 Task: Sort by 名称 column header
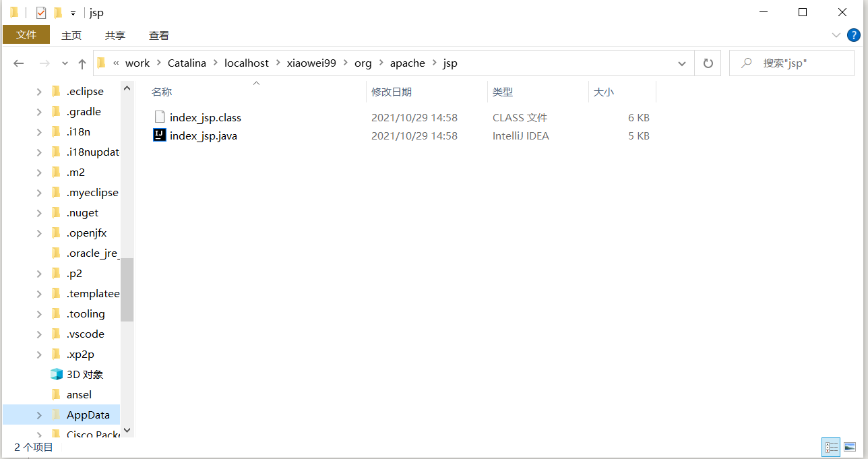click(162, 92)
